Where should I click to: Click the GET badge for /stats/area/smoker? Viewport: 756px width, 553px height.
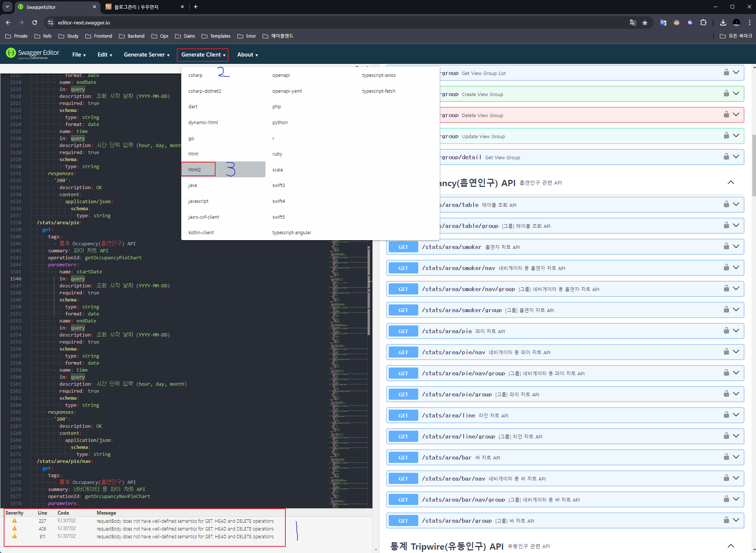(403, 247)
